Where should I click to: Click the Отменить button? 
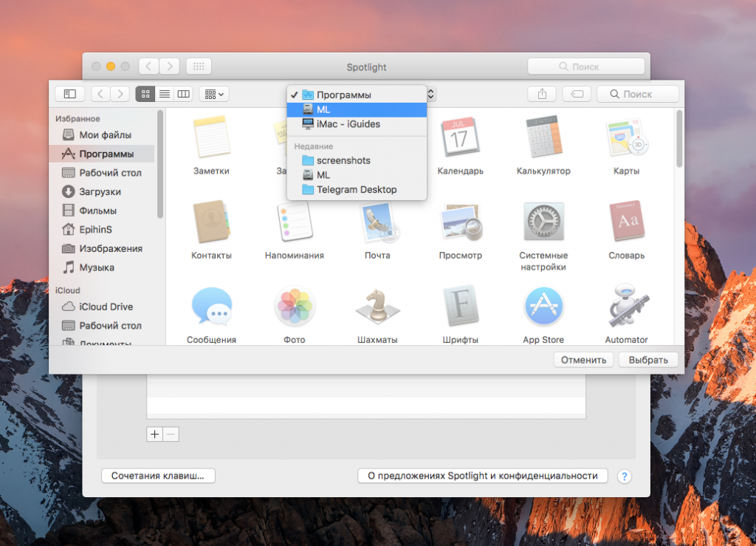(x=583, y=360)
